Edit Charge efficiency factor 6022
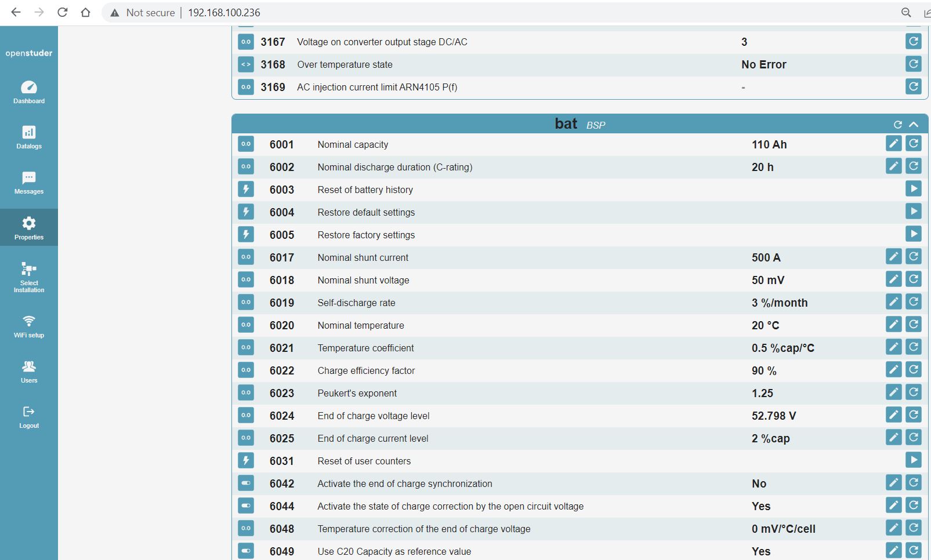 894,370
